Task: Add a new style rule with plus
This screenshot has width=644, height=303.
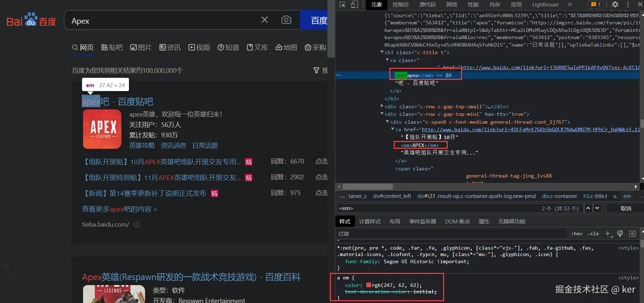Action: tap(608, 234)
